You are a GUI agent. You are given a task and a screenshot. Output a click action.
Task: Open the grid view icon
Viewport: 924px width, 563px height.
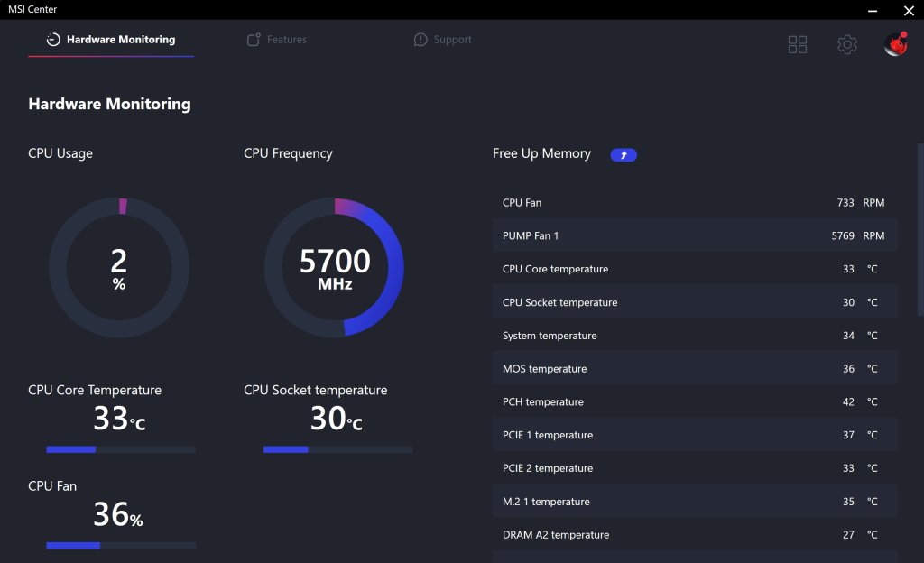[x=798, y=44]
